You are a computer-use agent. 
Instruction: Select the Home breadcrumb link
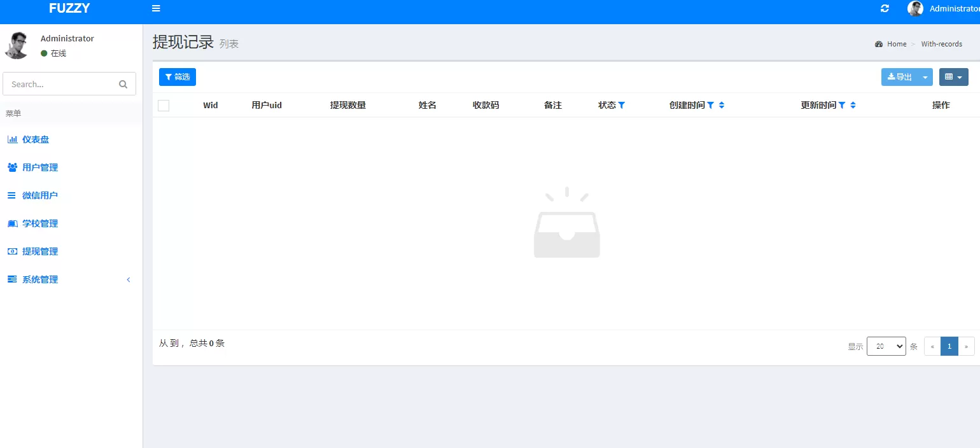pos(896,43)
